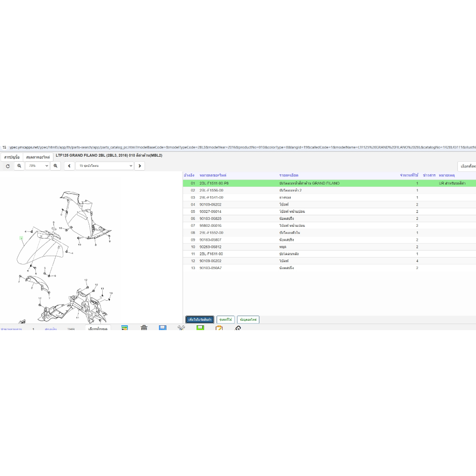Go to the previous illustration page
The image size is (476, 476).
pos(69,166)
